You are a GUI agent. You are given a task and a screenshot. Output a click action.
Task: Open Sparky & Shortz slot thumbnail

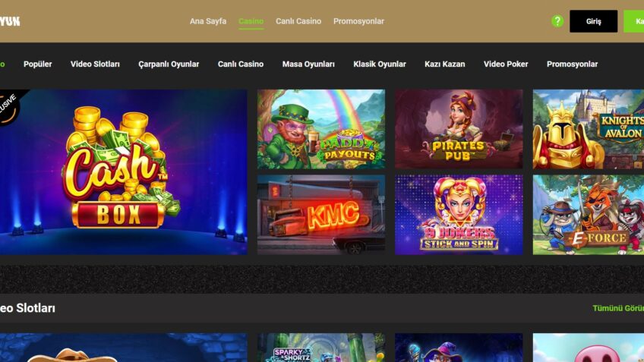321,348
